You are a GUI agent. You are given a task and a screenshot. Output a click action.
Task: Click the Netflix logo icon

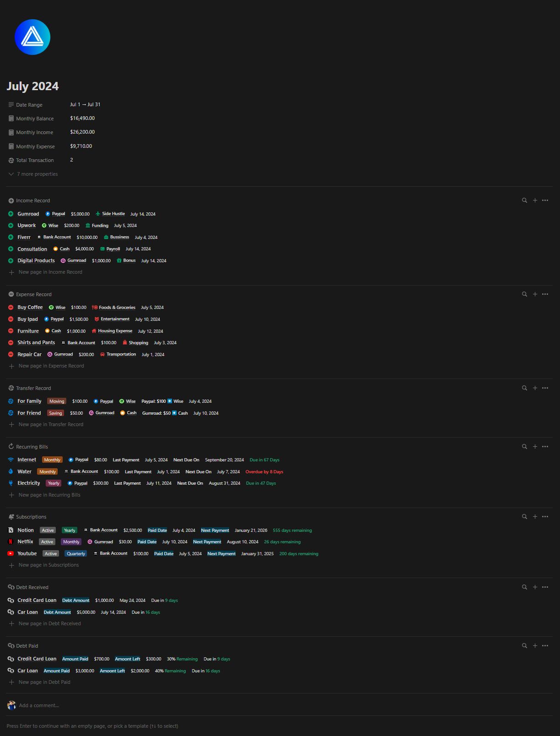(x=11, y=542)
